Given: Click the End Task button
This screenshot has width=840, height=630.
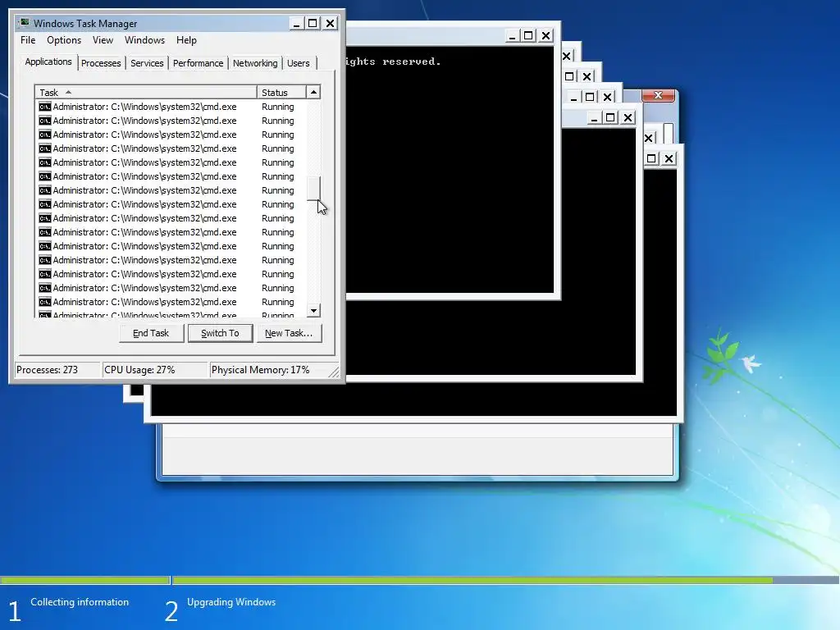Looking at the screenshot, I should 151,333.
